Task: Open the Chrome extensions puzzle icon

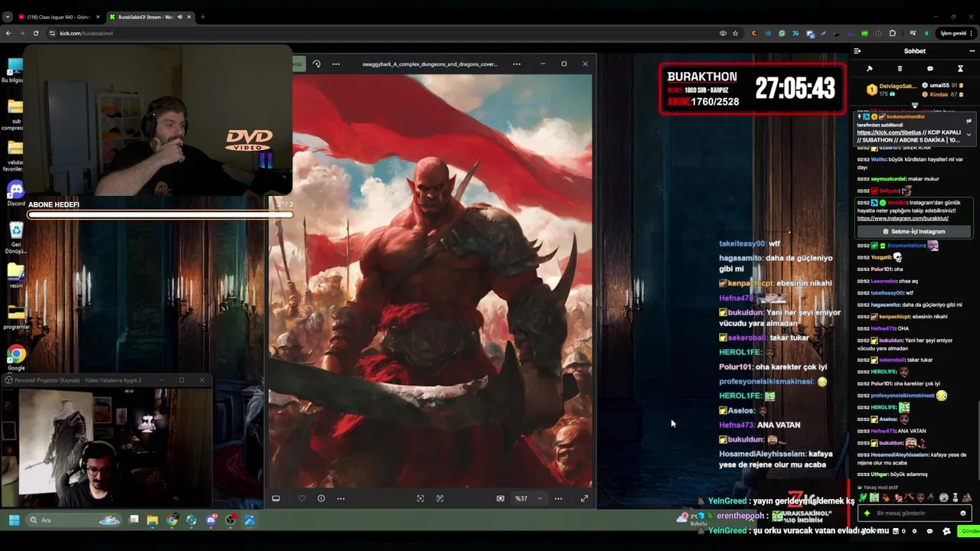Action: pos(893,33)
